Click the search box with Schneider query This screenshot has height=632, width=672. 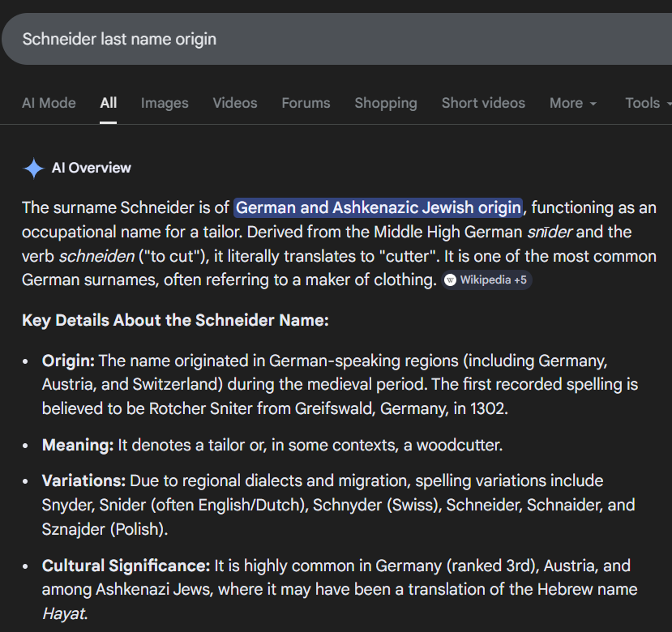(x=337, y=39)
